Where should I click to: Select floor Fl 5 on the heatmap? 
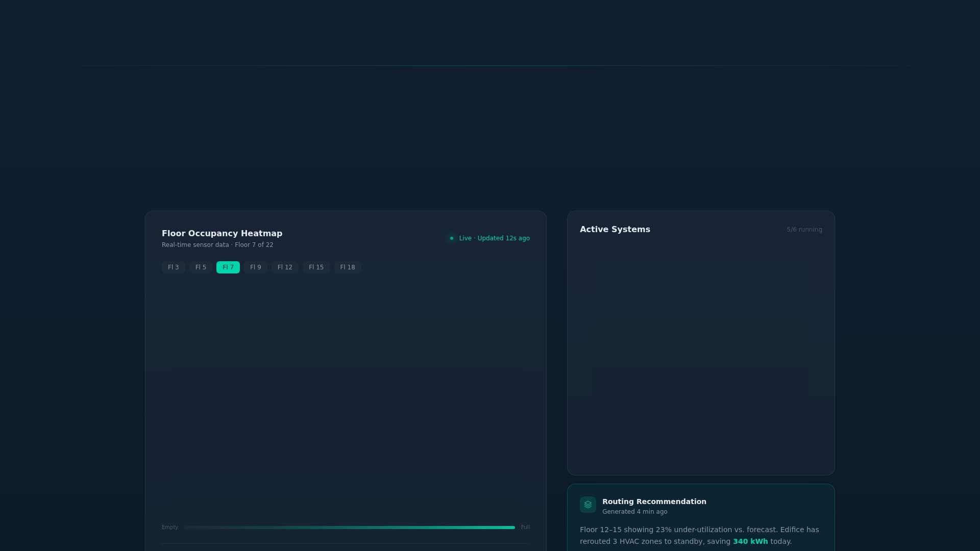pyautogui.click(x=200, y=267)
